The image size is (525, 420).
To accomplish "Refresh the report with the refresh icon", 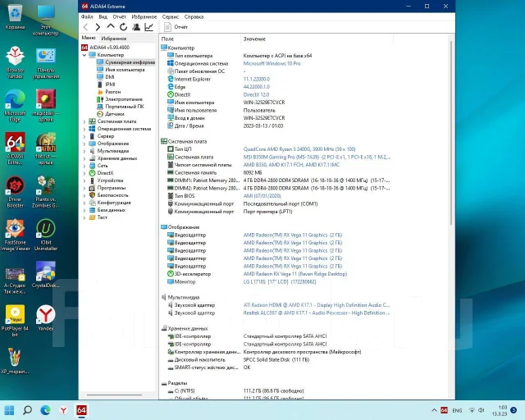I will tap(123, 27).
